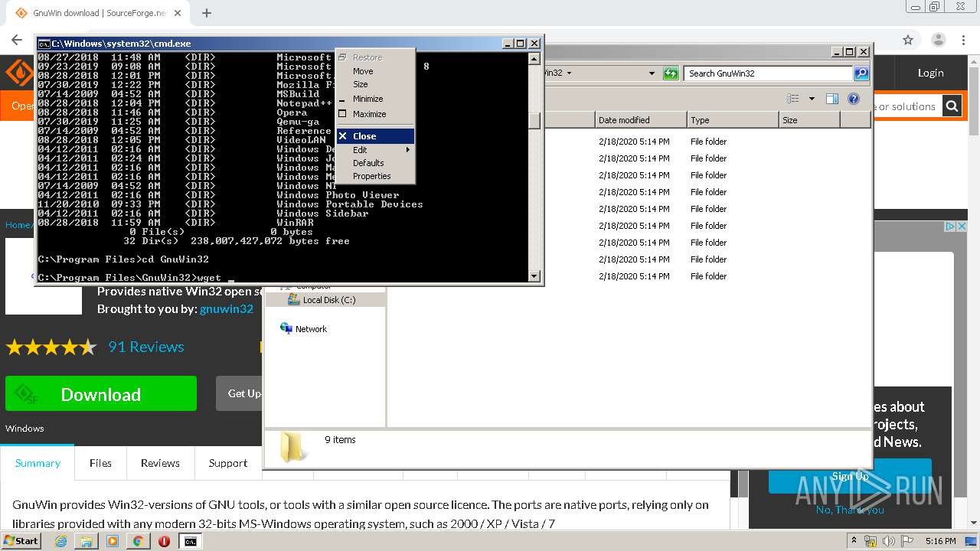Open Explorer help icon
Image resolution: width=980 pixels, height=551 pixels.
pyautogui.click(x=854, y=99)
